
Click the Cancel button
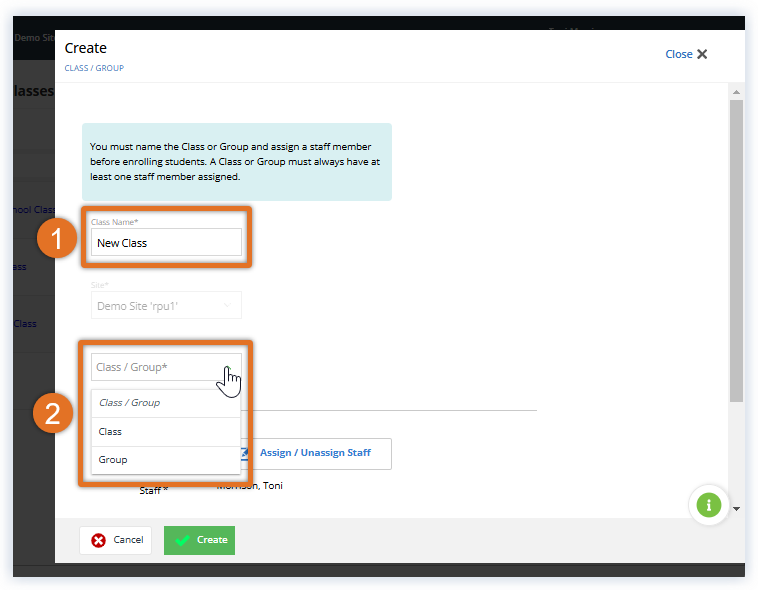click(x=116, y=540)
